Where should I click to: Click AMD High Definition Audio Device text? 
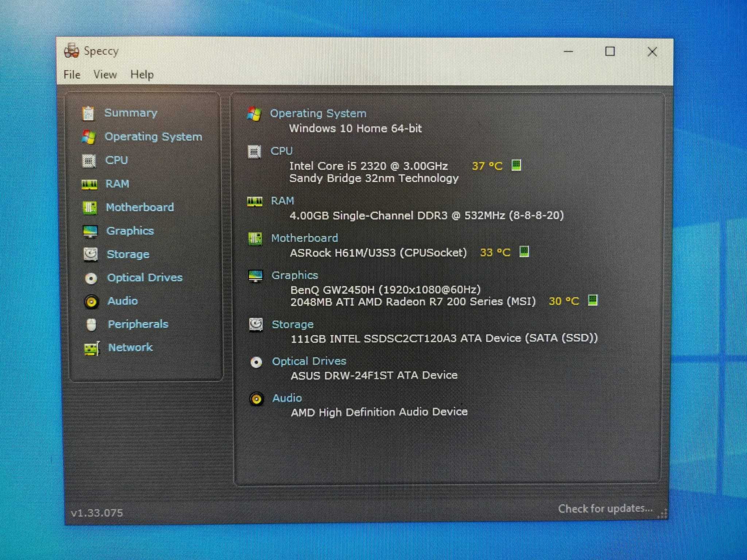[379, 412]
